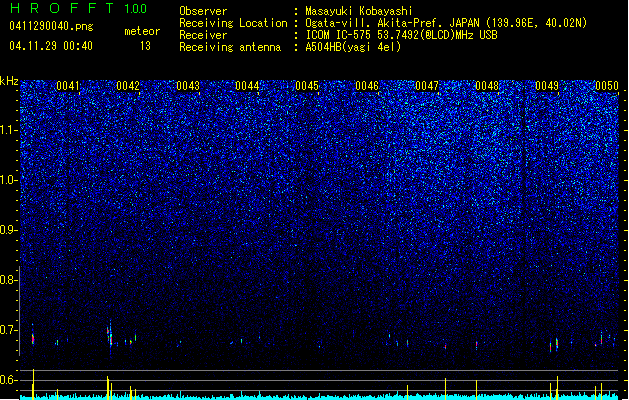Screen dimensions: 629x400
Task: Click the 0.7 frequency axis label
Action: click(9, 330)
